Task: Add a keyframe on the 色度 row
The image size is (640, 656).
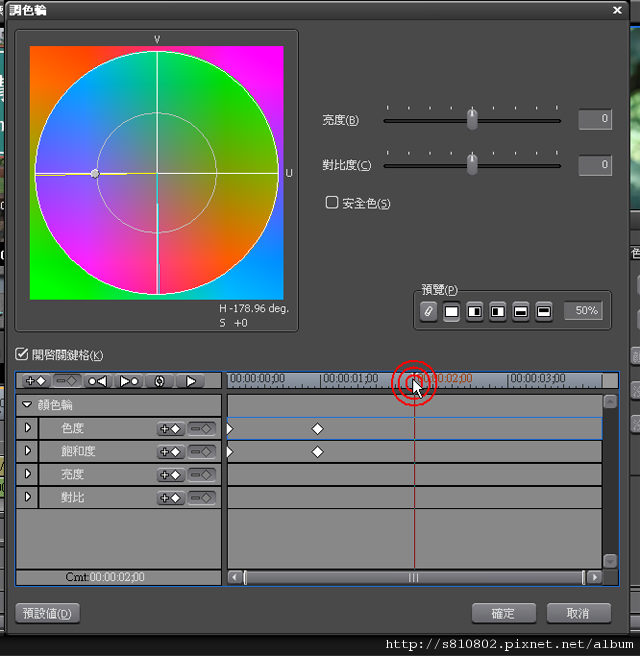Action: pyautogui.click(x=170, y=428)
